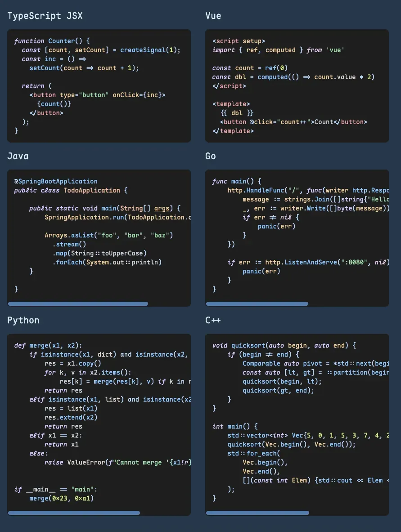Click the Java section heading
The height and width of the screenshot is (532, 401).
click(18, 156)
